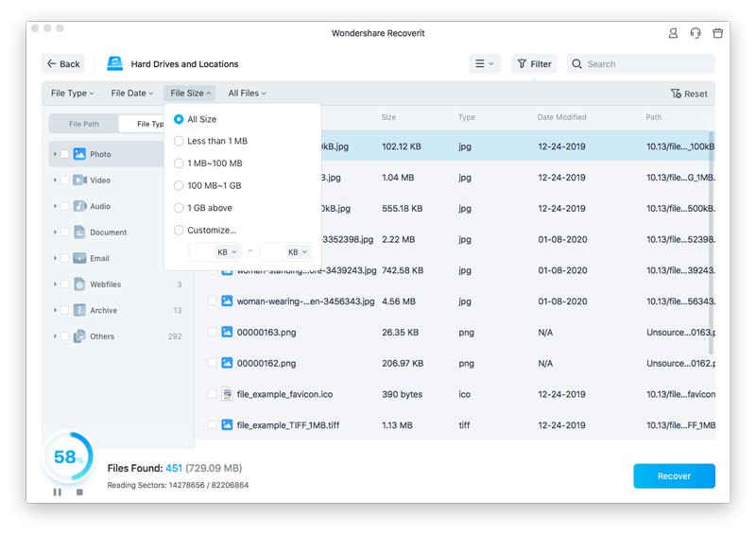756x534 pixels.
Task: Sort by the Path column header
Action: click(654, 117)
